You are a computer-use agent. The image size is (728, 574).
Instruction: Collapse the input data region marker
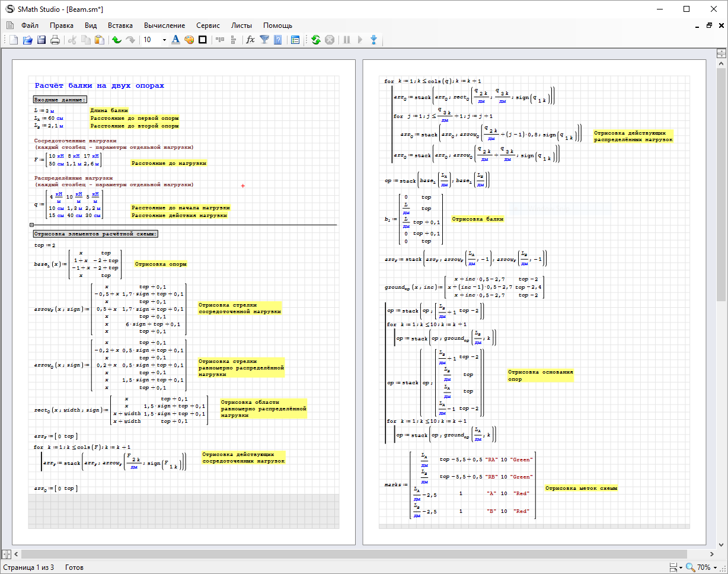(31, 225)
